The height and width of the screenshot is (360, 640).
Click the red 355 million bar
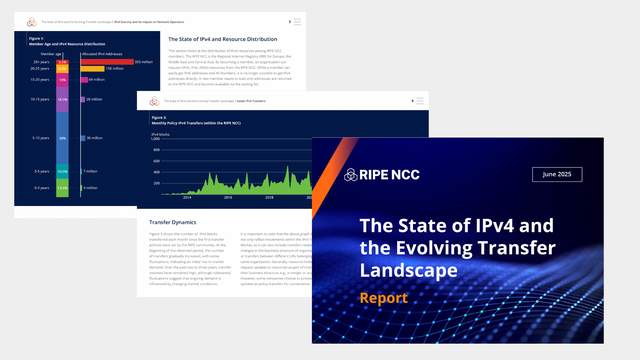click(107, 62)
